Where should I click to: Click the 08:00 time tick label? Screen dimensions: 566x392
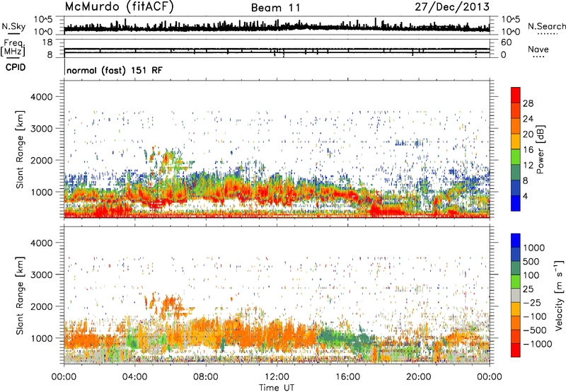pyautogui.click(x=206, y=377)
